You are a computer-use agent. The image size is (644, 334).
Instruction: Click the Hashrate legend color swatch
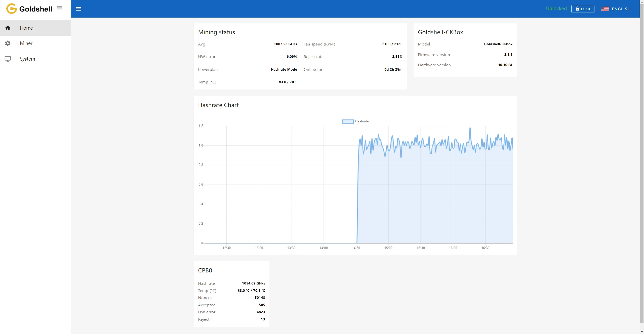(348, 121)
